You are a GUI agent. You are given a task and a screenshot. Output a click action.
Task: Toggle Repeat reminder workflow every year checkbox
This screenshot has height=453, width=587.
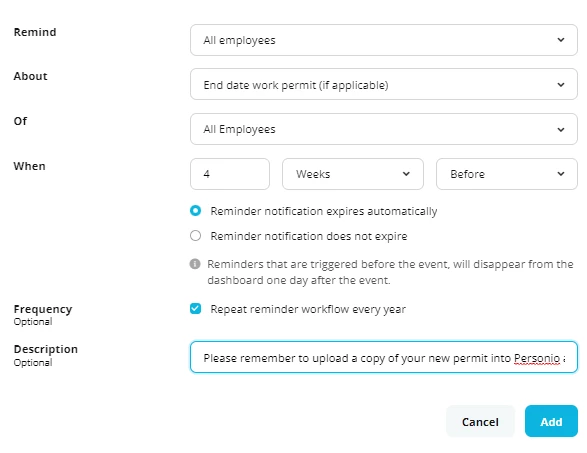pyautogui.click(x=195, y=309)
